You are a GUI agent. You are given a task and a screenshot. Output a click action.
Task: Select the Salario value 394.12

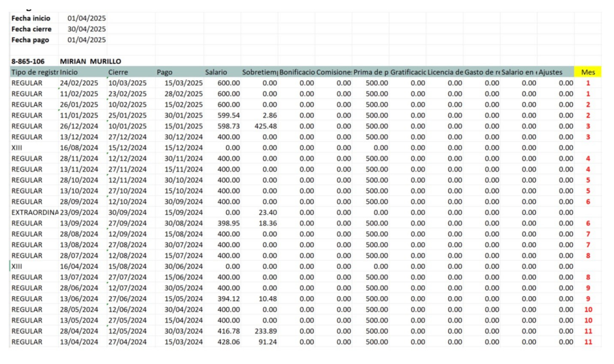click(x=228, y=299)
